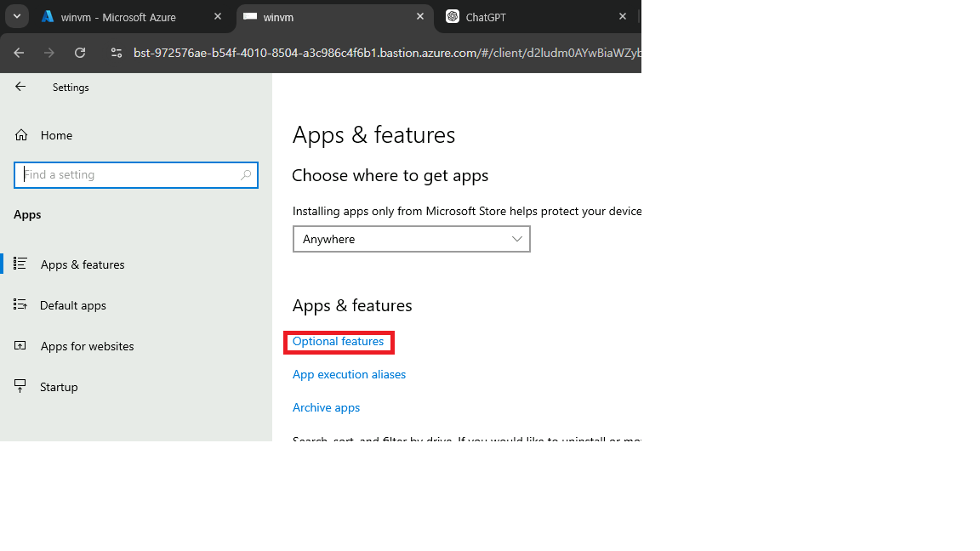Click the Settings title text

click(71, 88)
